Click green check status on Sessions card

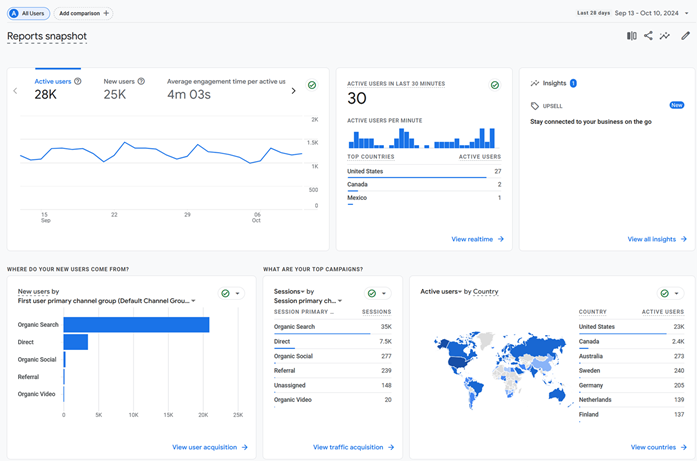(372, 294)
